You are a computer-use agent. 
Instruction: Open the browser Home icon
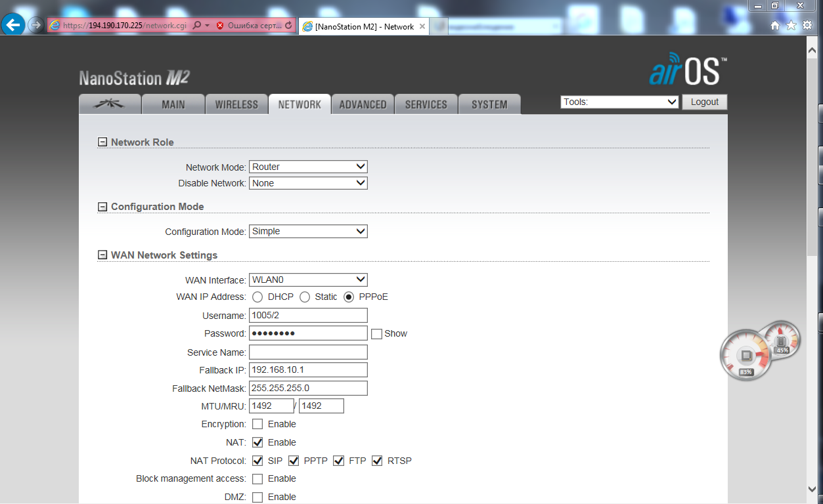click(775, 25)
